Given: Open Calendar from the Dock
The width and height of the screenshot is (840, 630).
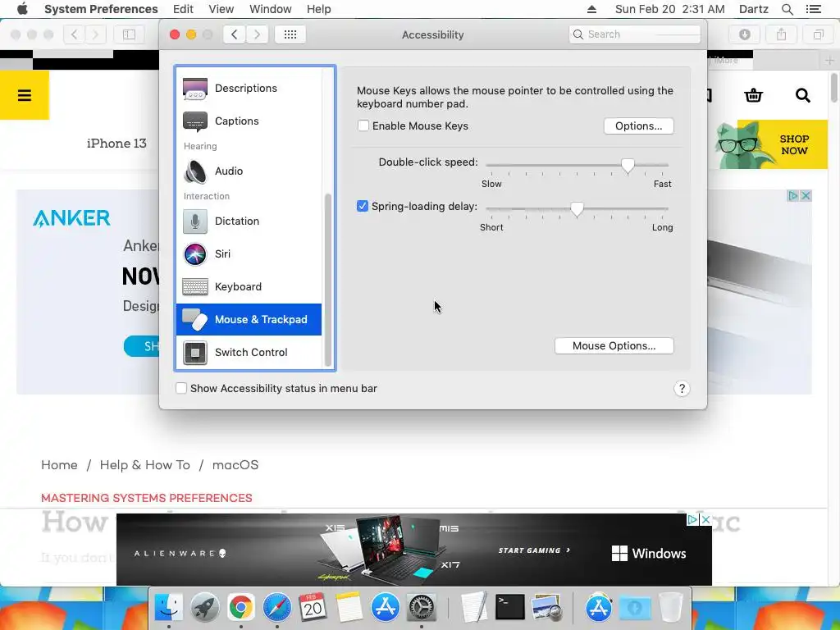Looking at the screenshot, I should [x=313, y=607].
